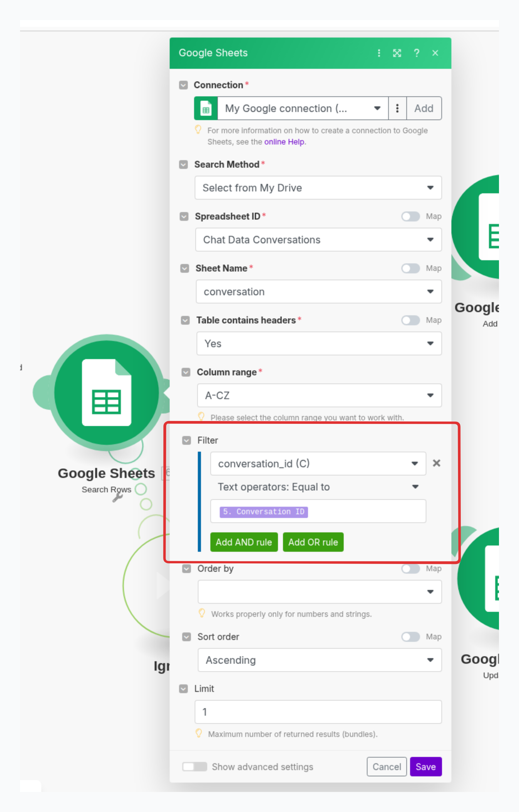Click the Google Sheets Search Rows module
Screen dimensions: 519x812
click(x=107, y=393)
